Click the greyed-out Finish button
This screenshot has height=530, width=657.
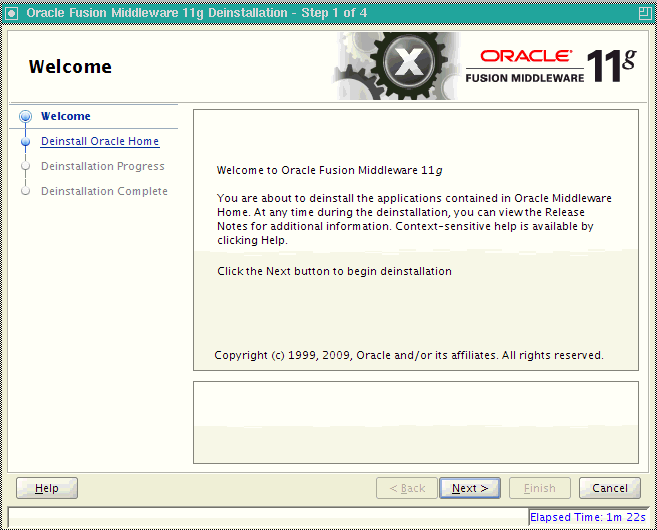click(x=540, y=488)
